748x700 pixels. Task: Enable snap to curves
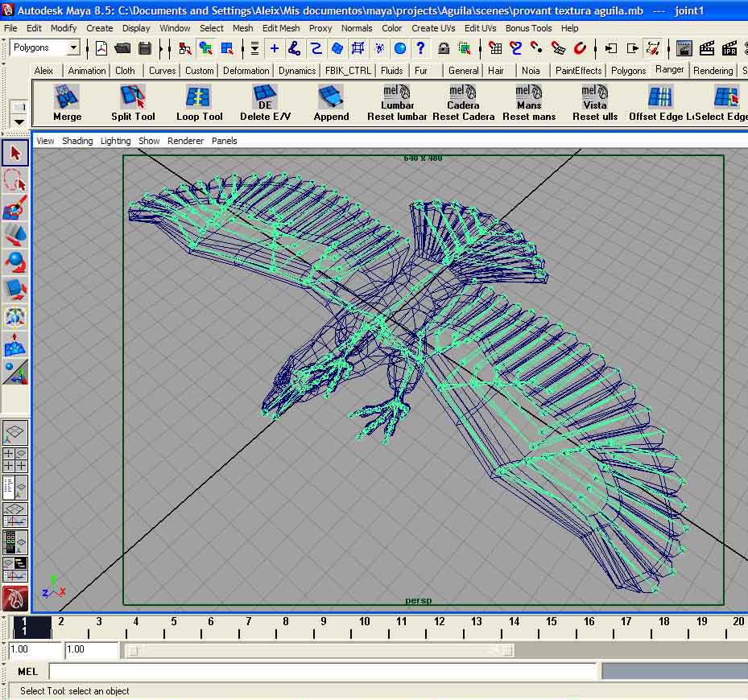(515, 48)
